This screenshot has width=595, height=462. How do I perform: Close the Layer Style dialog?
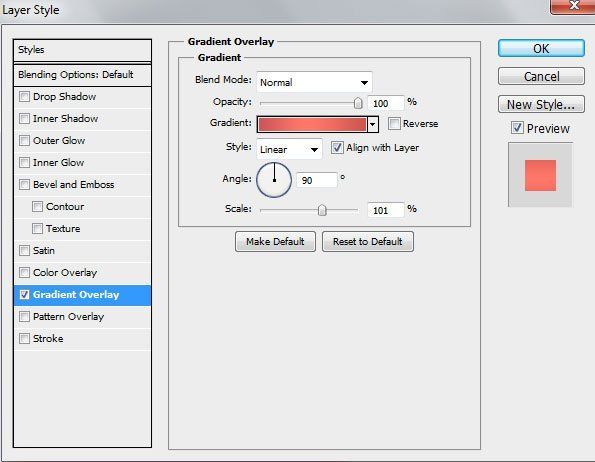[x=573, y=6]
